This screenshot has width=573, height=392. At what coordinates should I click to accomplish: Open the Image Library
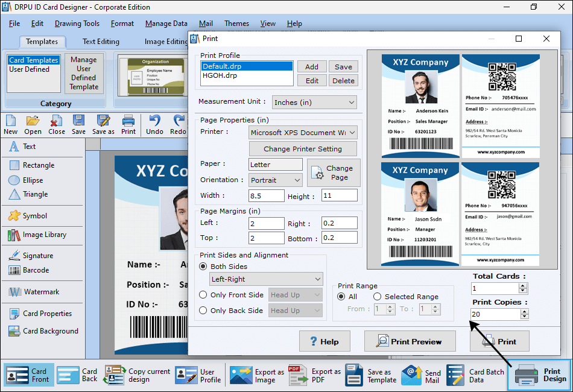[x=37, y=235]
